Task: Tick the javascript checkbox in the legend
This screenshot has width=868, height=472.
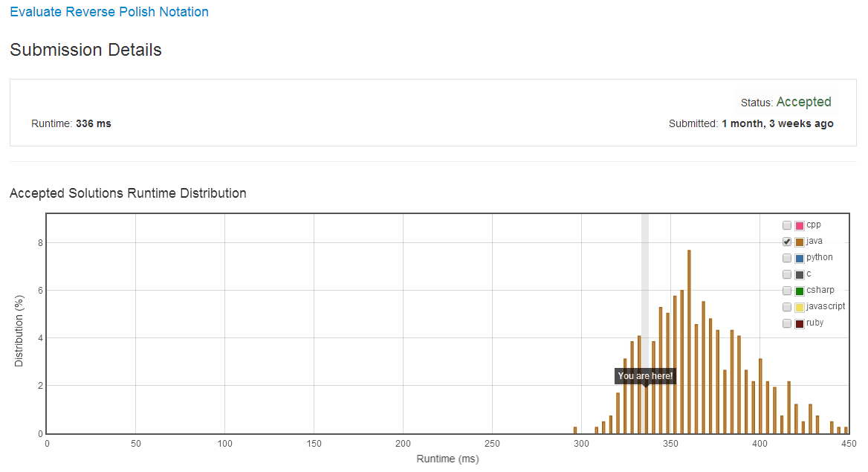Action: [x=786, y=307]
